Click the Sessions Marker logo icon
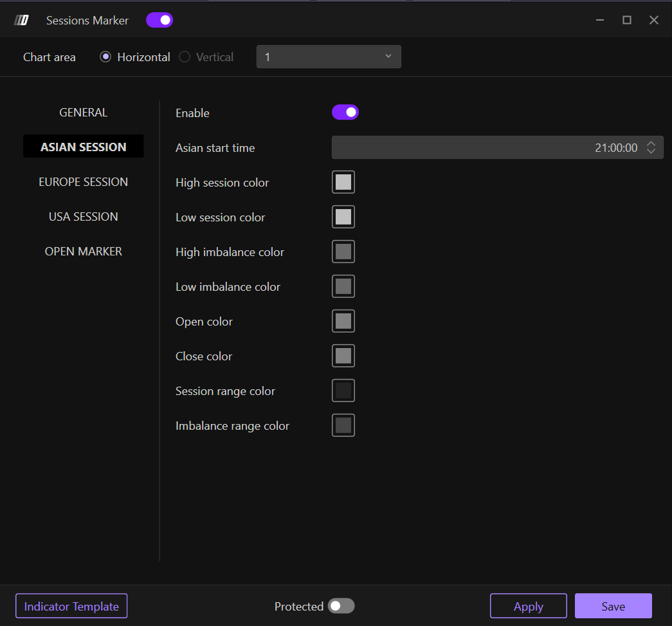The image size is (672, 626). [x=21, y=21]
